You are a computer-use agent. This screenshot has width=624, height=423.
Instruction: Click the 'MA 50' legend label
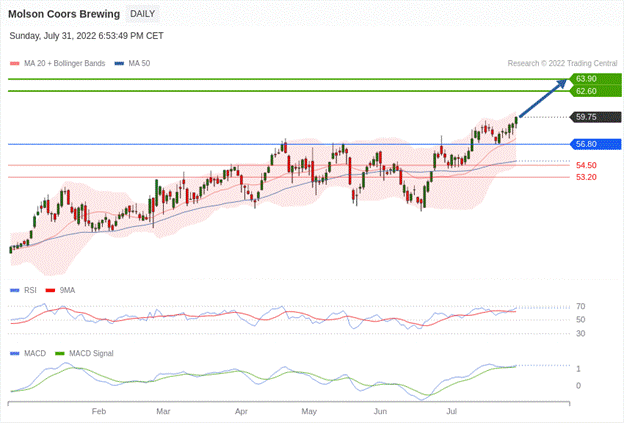coord(139,63)
